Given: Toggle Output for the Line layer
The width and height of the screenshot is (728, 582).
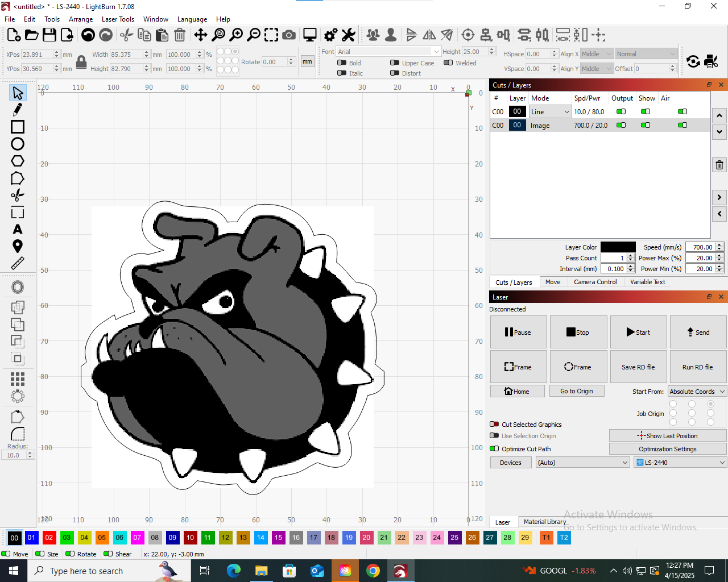Looking at the screenshot, I should click(x=620, y=111).
